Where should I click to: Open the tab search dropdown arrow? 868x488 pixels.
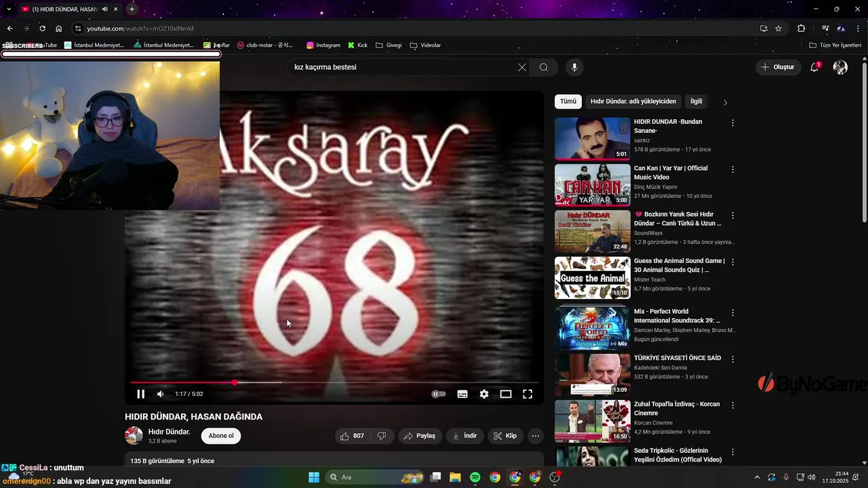click(x=9, y=9)
